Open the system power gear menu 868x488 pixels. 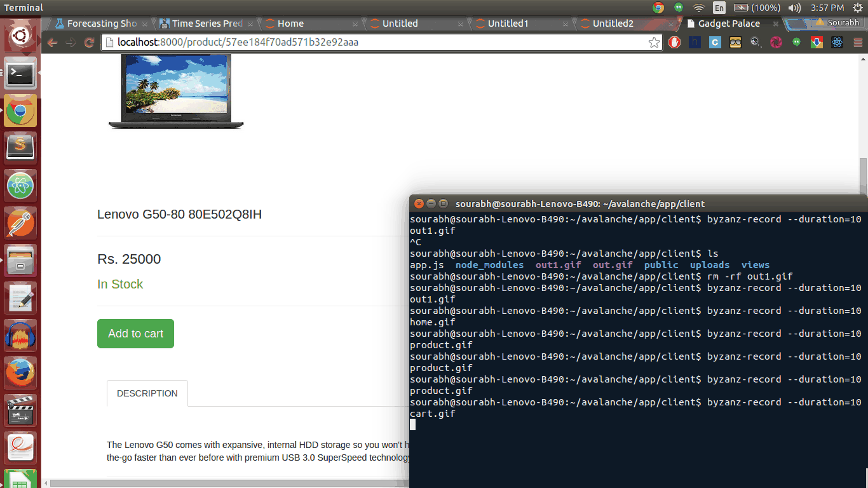[x=858, y=8]
